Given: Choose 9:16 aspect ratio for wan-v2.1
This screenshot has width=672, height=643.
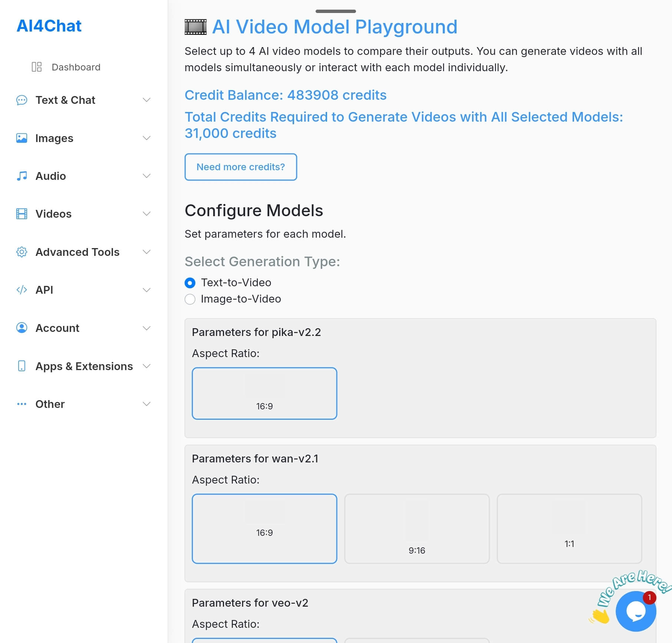Looking at the screenshot, I should (x=417, y=529).
